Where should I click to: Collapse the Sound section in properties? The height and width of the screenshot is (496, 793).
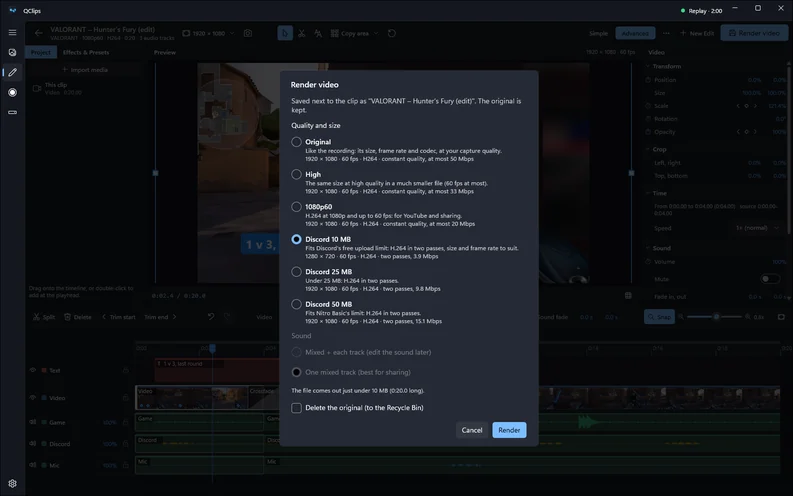point(648,248)
